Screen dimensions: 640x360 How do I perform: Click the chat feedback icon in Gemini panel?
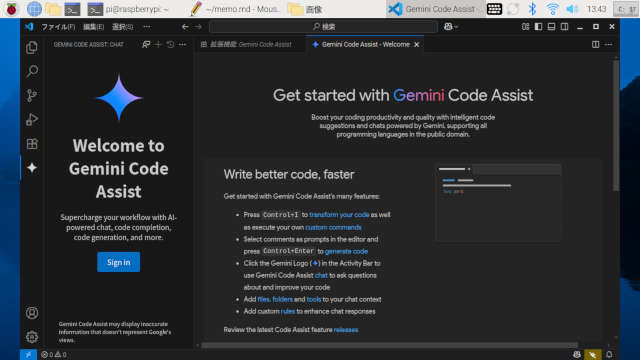point(146,44)
